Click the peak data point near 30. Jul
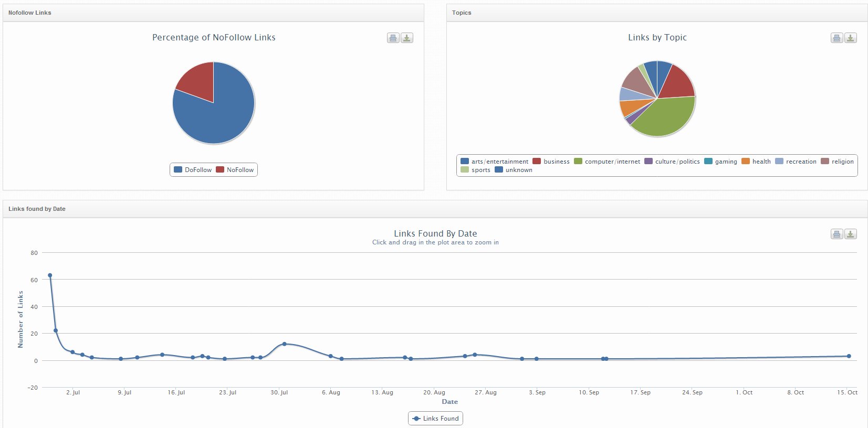 point(284,344)
